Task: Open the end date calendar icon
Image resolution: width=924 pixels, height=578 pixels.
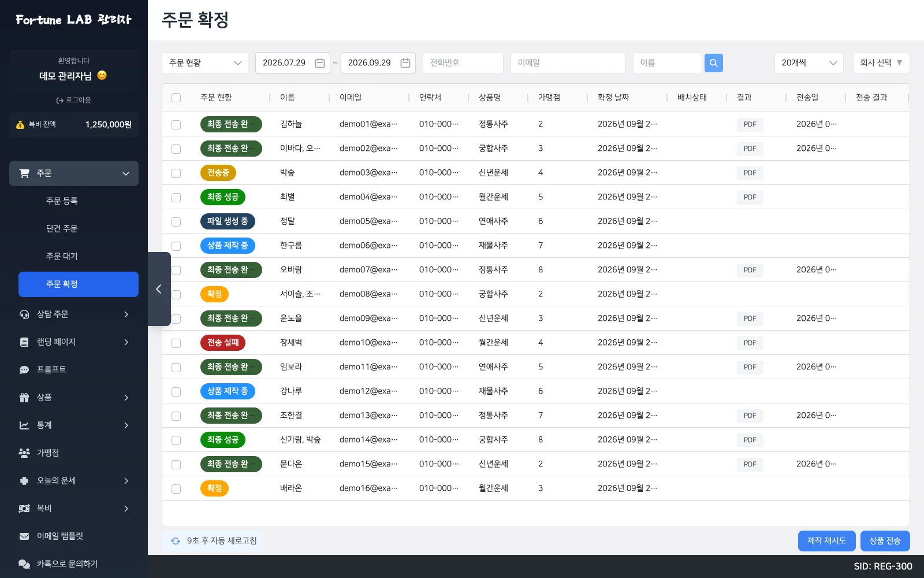Action: 405,63
